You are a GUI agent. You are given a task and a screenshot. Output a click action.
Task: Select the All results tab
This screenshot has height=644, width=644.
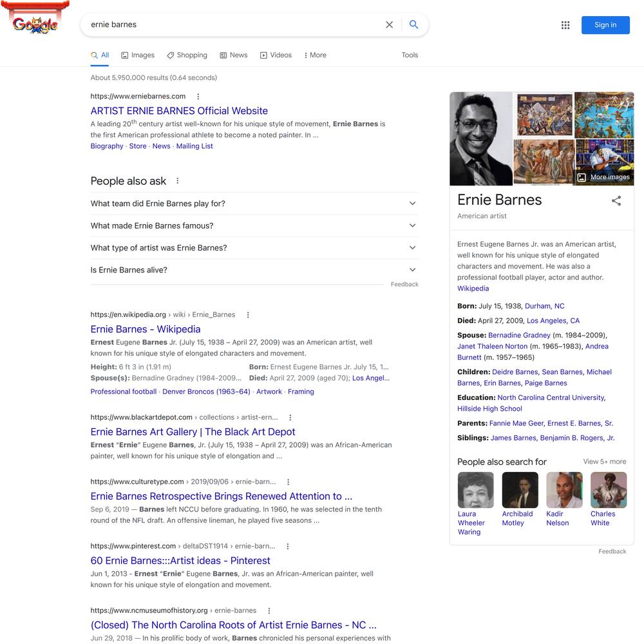(x=100, y=55)
